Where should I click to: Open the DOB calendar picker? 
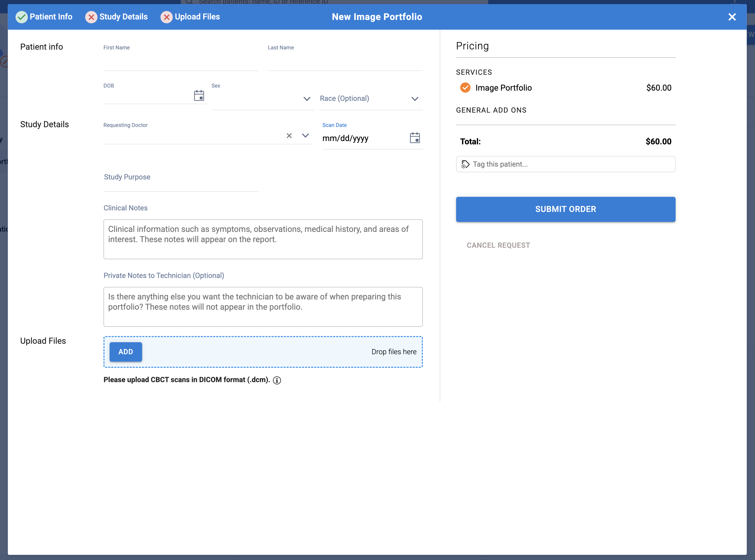[199, 95]
